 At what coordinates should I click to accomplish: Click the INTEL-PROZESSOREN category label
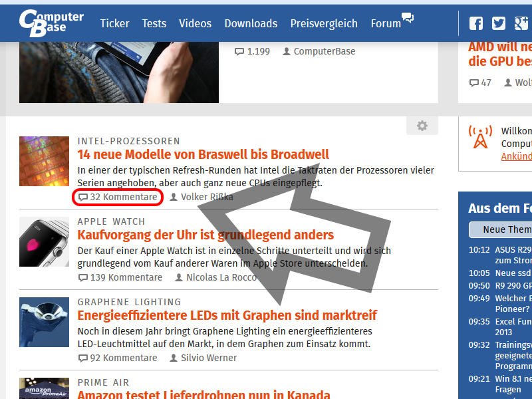(x=128, y=141)
